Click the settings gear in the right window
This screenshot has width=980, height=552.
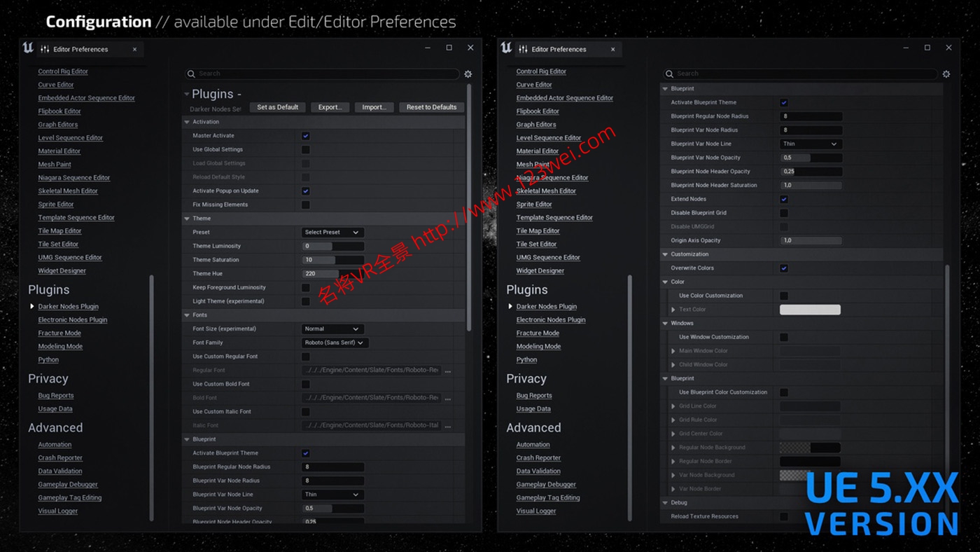pos(946,74)
